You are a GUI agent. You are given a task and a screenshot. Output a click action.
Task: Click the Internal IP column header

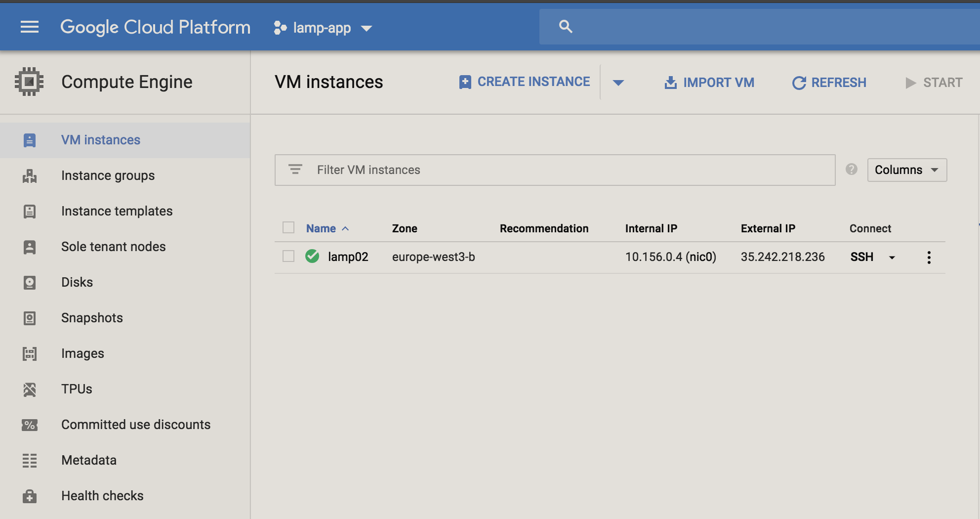tap(651, 228)
